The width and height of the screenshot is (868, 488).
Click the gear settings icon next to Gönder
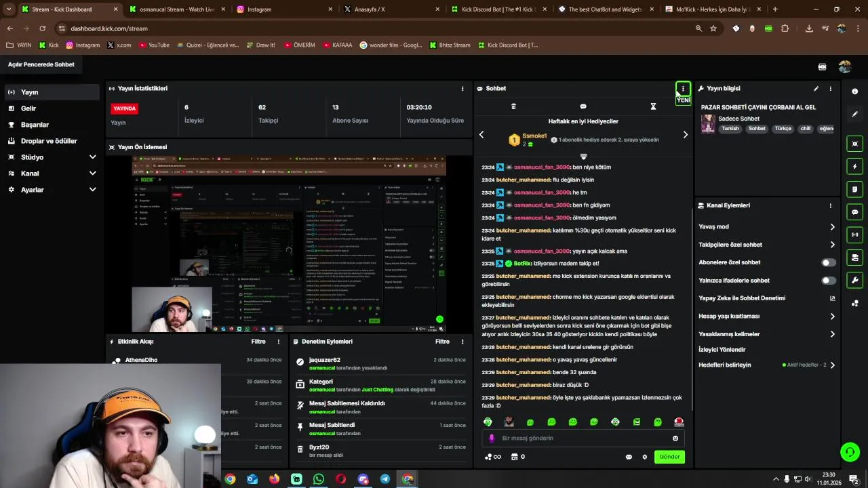point(644,457)
